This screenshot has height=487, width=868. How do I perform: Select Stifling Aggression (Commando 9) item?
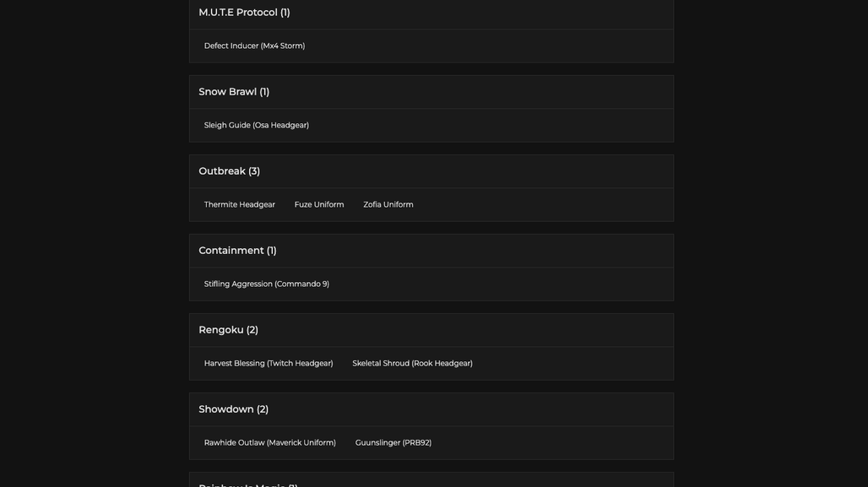[266, 284]
